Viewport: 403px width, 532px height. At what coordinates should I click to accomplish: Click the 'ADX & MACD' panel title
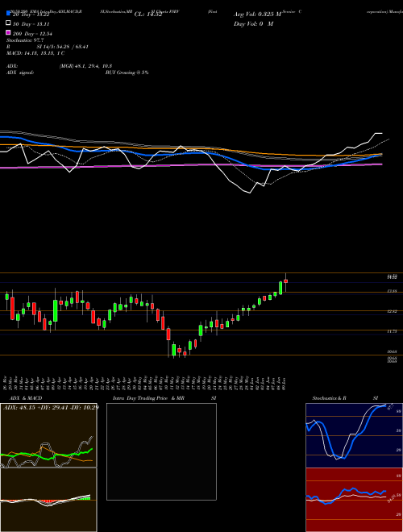[x=26, y=398]
